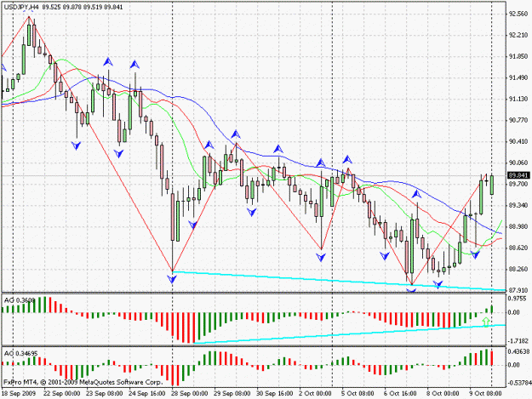The image size is (532, 399).
Task: Click the 24 Sep 16:00 time label
Action: click(147, 394)
